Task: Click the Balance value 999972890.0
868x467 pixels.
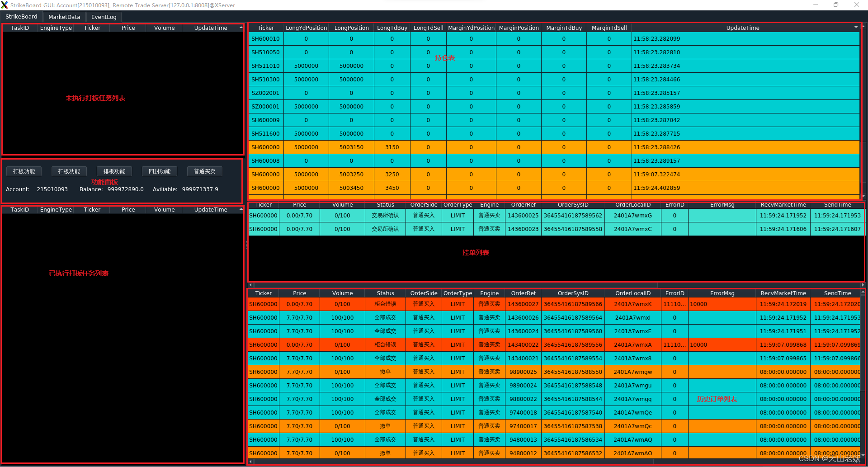Action: pyautogui.click(x=125, y=189)
